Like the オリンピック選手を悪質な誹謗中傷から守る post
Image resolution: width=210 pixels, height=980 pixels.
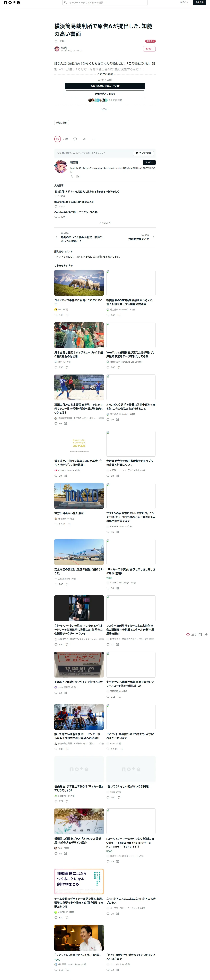tap(108, 420)
